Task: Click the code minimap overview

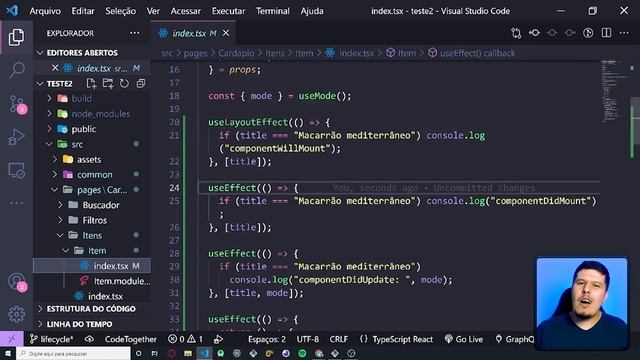Action: (615, 92)
